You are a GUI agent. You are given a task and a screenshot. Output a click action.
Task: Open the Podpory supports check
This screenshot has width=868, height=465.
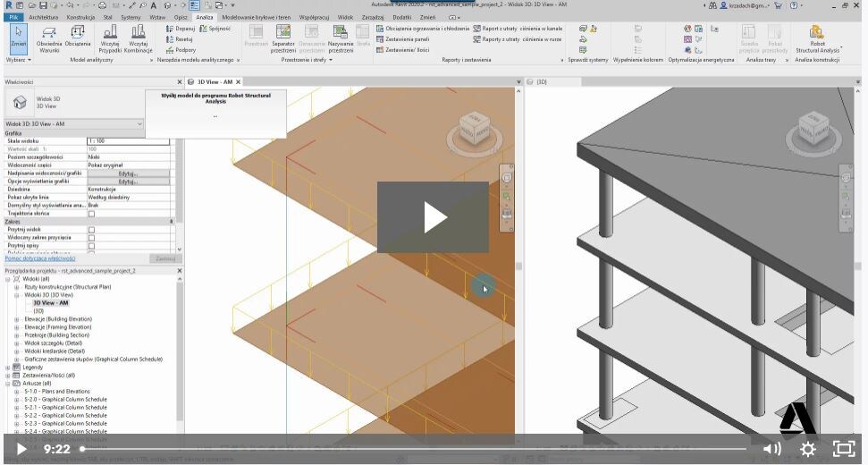181,50
